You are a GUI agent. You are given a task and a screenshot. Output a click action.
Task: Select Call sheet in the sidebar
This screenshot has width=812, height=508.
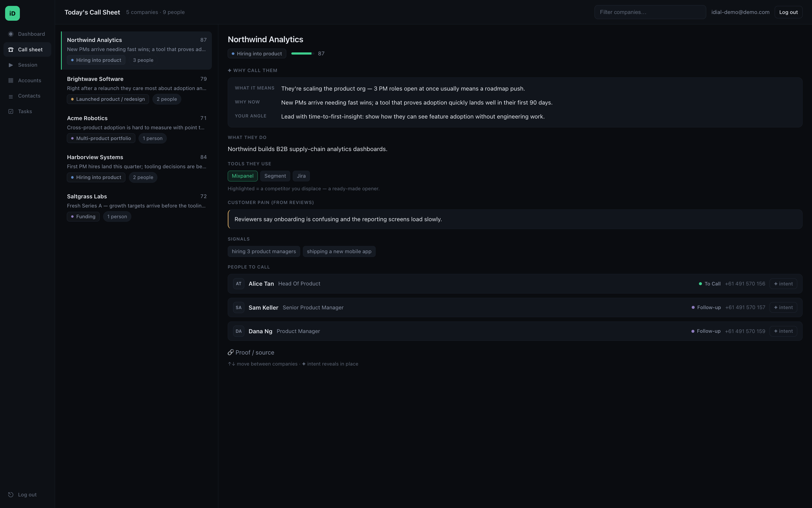[x=27, y=49]
